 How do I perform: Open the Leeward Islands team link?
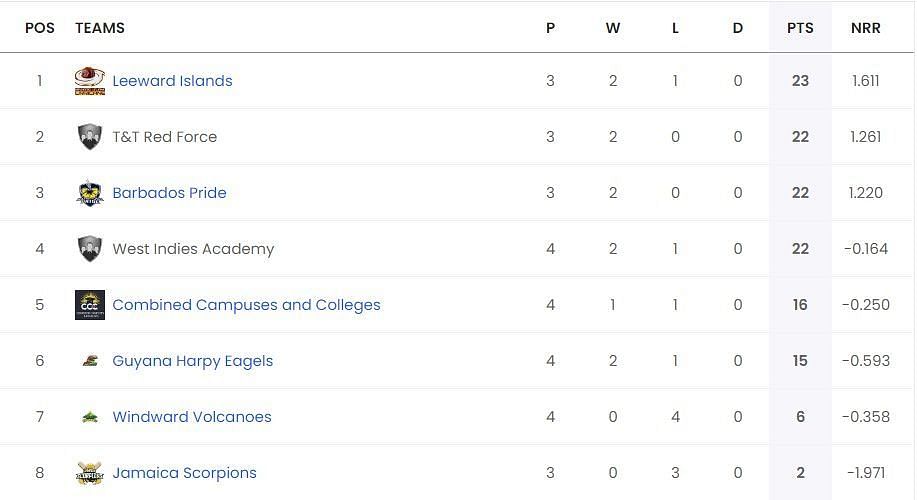[x=172, y=81]
